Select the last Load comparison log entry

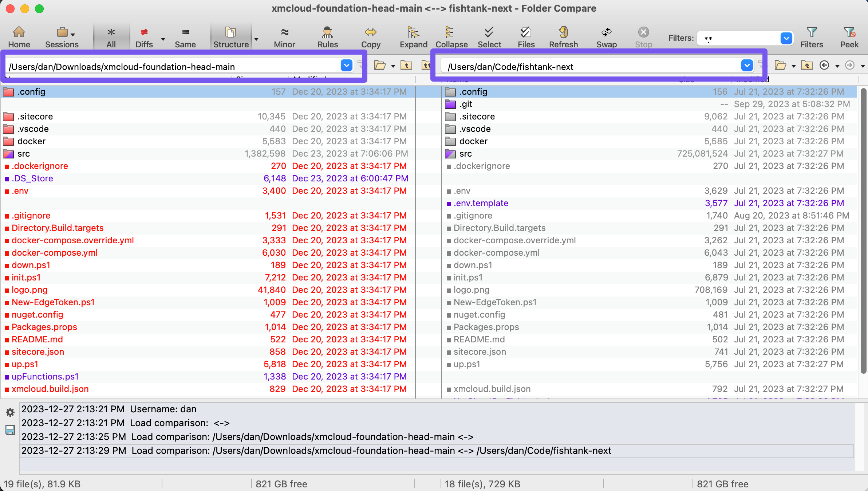click(x=437, y=451)
